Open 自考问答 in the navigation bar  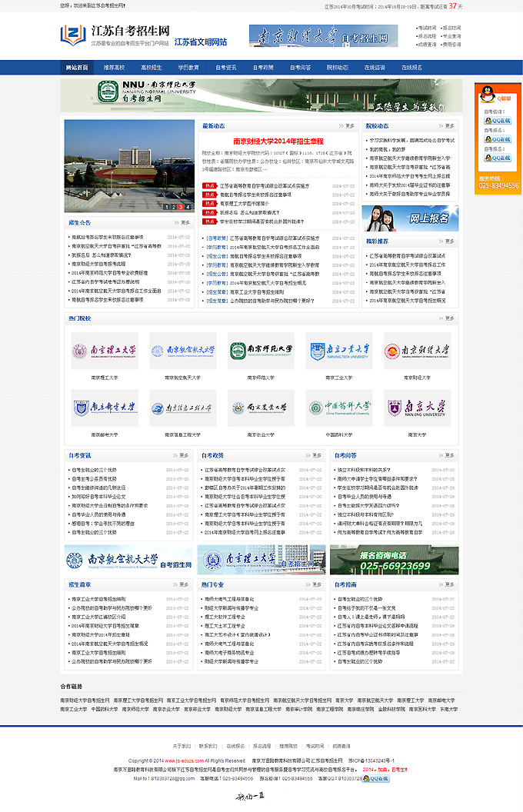click(x=300, y=68)
